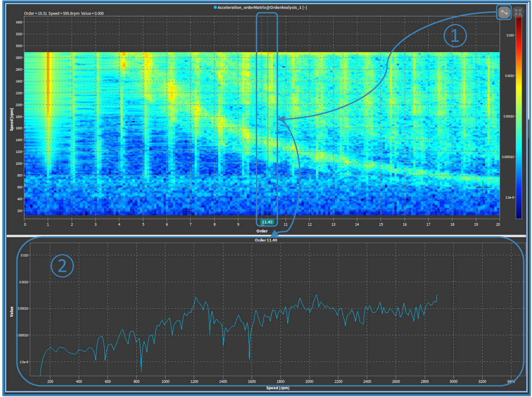Click the 'Order 11.40' lower plot title
This screenshot has width=532, height=397.
coord(266,240)
